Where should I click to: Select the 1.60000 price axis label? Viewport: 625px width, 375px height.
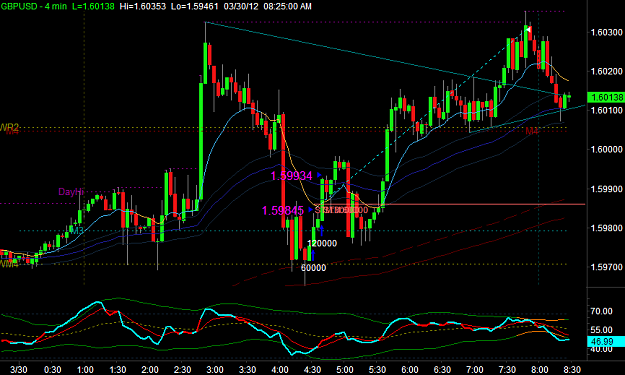coord(606,149)
